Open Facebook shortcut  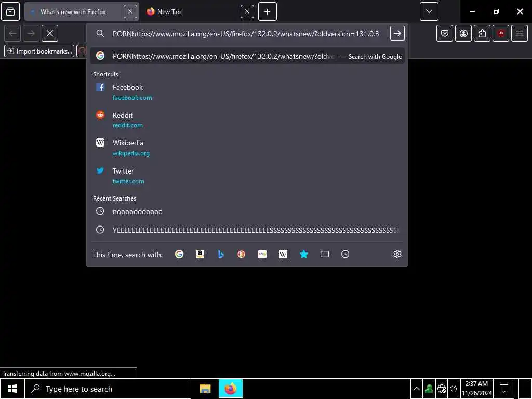point(247,92)
